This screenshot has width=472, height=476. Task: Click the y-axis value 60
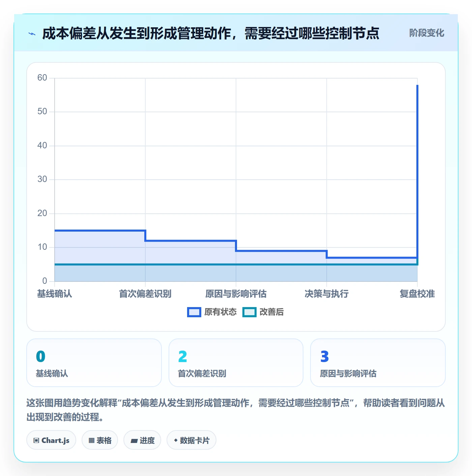click(x=42, y=78)
